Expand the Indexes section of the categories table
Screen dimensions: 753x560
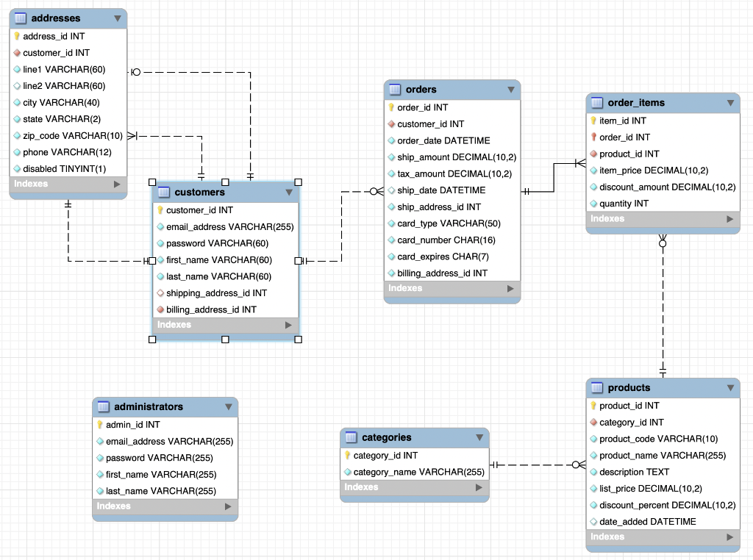pyautogui.click(x=479, y=487)
